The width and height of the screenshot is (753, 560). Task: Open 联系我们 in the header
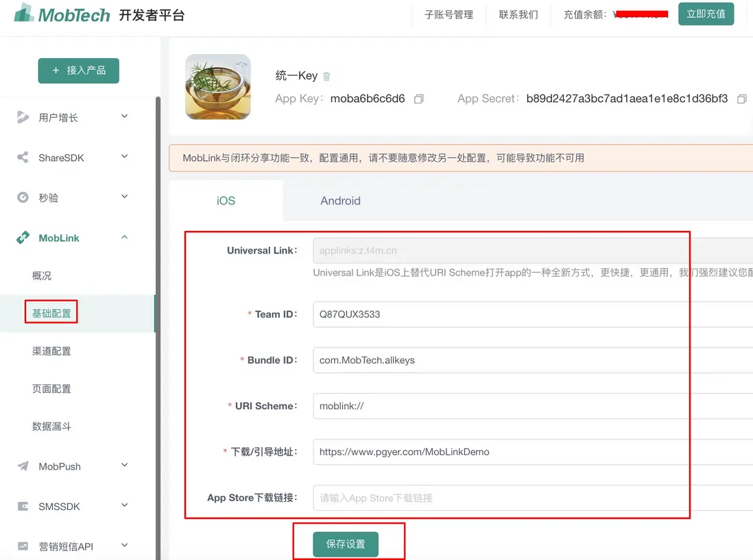(x=518, y=15)
